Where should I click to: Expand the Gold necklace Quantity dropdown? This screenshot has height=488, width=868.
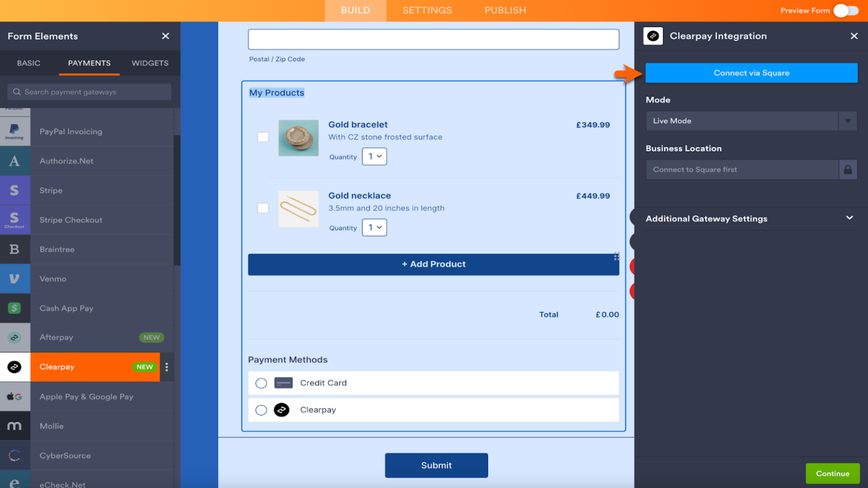[375, 227]
